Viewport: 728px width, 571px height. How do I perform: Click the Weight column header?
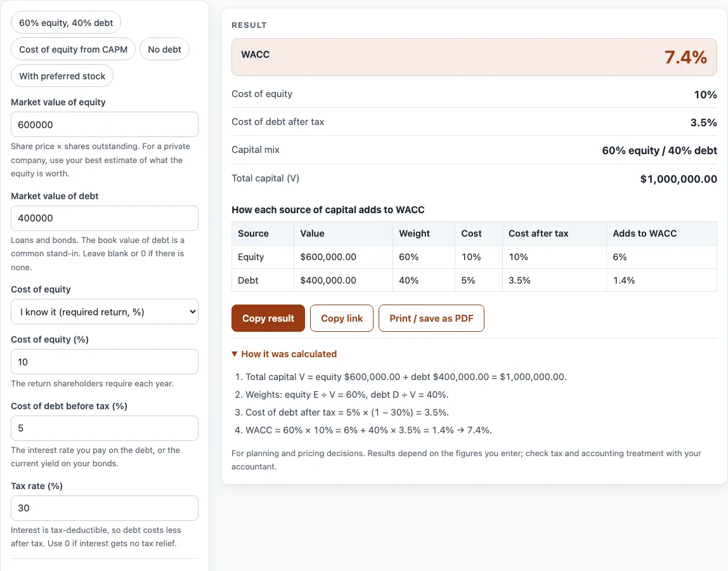click(424, 233)
